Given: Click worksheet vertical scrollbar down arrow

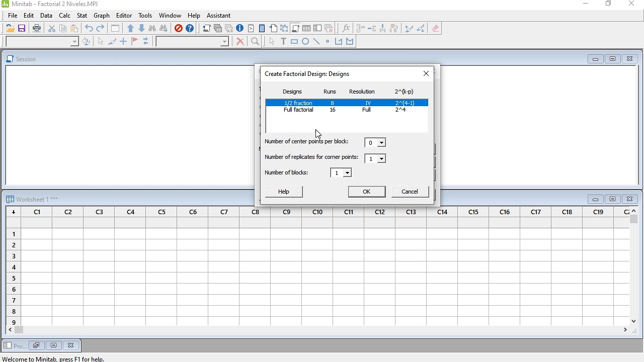Looking at the screenshot, I should 634,321.
